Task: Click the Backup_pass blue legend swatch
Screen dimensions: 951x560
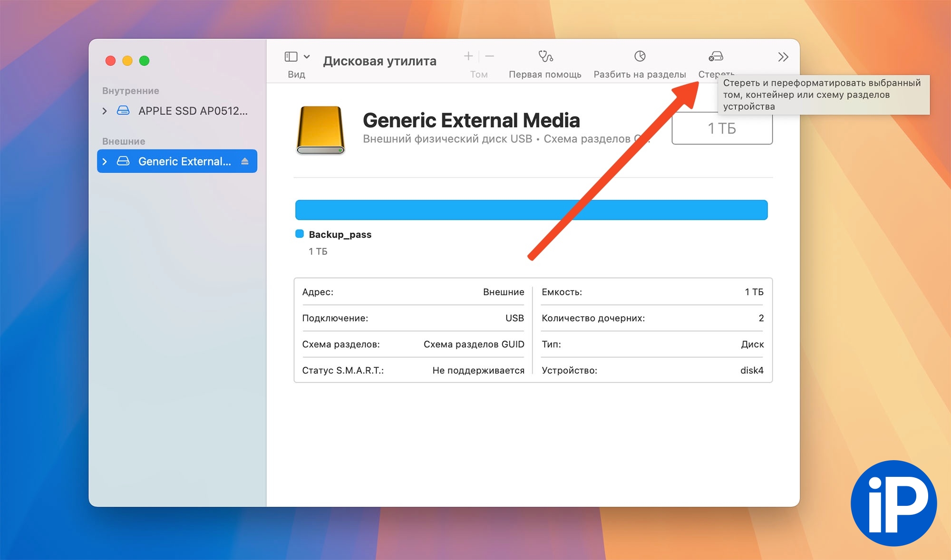Action: pyautogui.click(x=300, y=234)
